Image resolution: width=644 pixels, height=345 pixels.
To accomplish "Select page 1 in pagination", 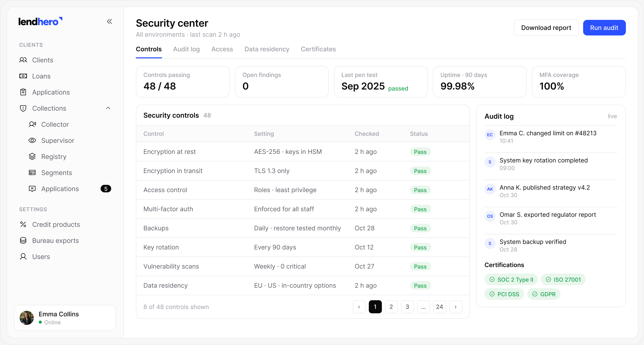I will pos(375,307).
